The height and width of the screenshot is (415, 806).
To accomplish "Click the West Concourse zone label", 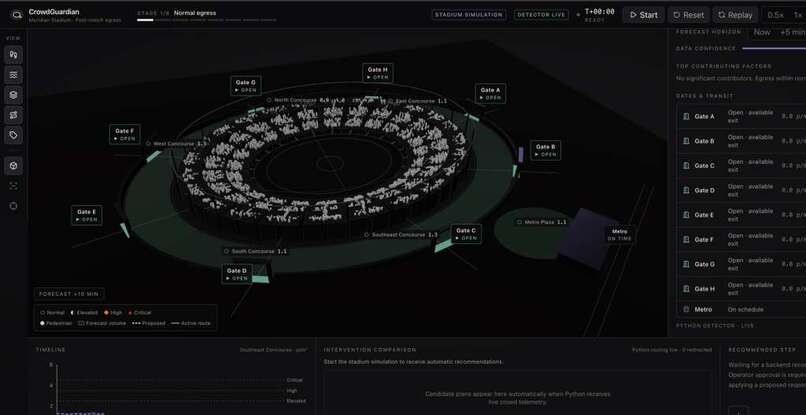I will (x=176, y=144).
